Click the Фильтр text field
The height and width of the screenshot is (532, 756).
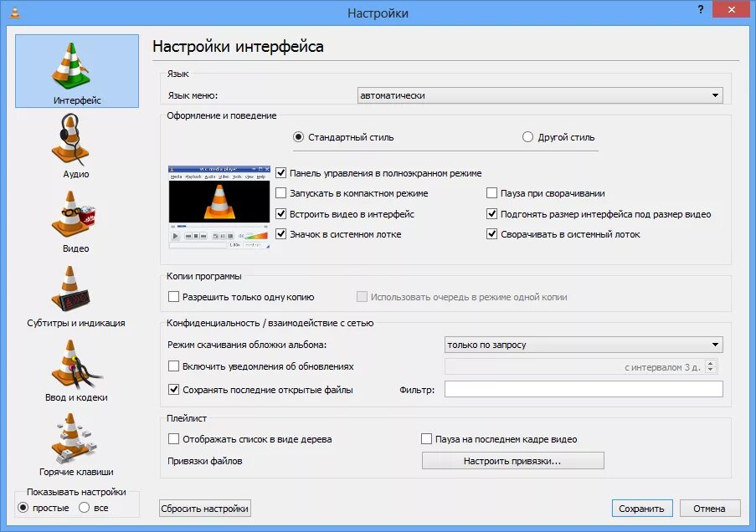tap(584, 389)
